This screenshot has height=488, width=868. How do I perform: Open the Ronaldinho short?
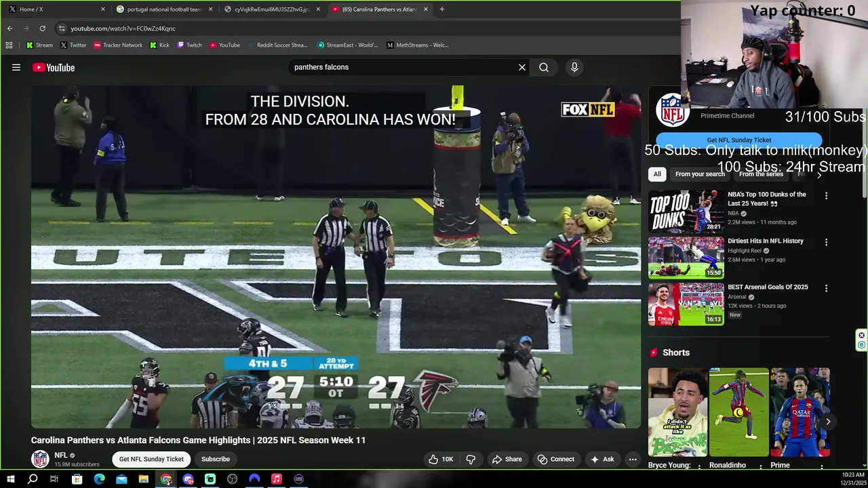tap(738, 412)
